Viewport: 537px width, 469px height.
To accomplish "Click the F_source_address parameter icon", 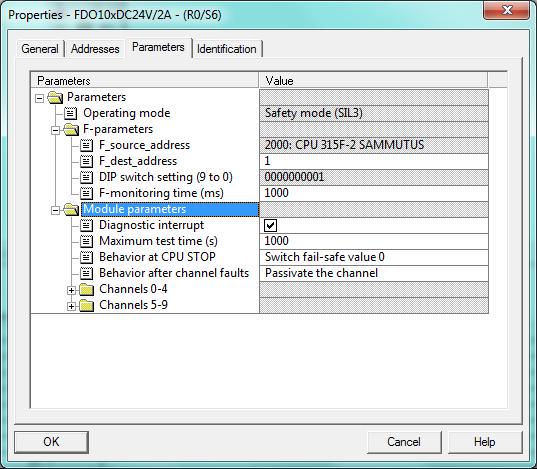I will coord(87,146).
